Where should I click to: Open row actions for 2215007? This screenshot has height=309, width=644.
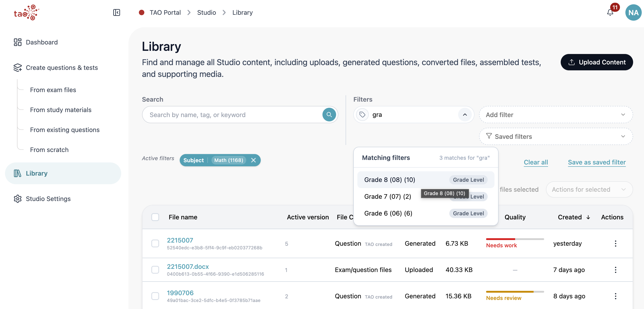(x=615, y=243)
